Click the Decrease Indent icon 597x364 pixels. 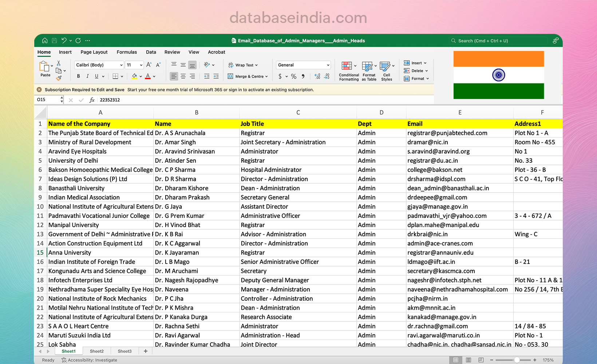pyautogui.click(x=207, y=76)
